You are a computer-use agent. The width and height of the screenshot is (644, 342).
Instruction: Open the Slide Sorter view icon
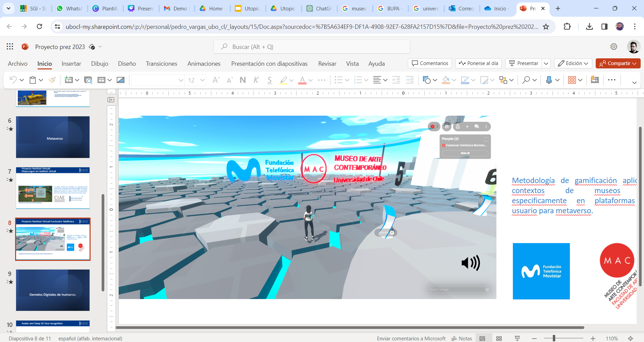click(x=499, y=338)
